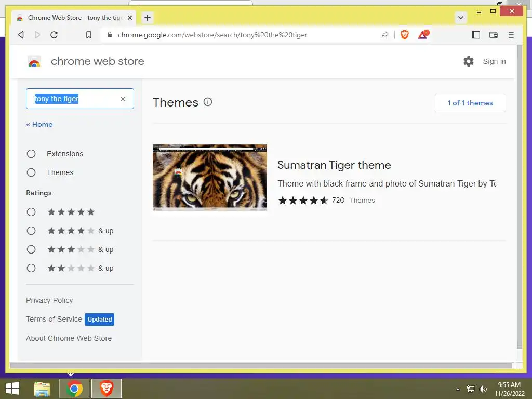Go to « Home link
532x399 pixels.
(x=39, y=124)
